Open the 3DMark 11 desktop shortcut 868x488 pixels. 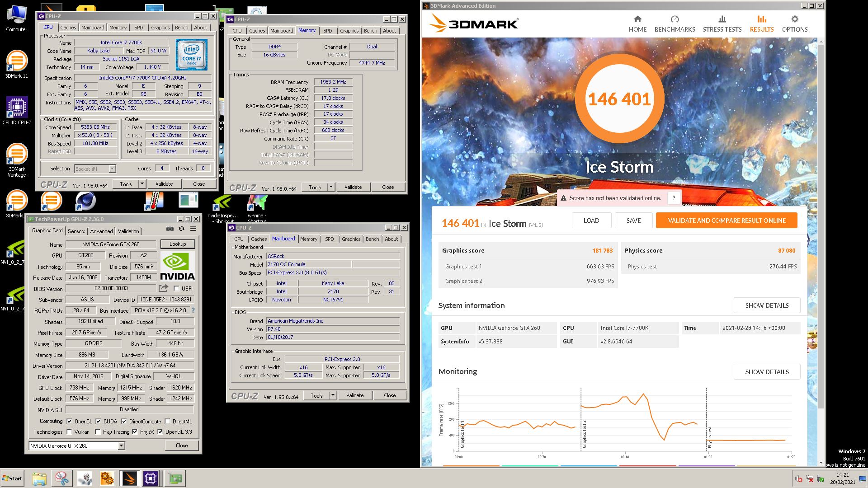tap(17, 64)
